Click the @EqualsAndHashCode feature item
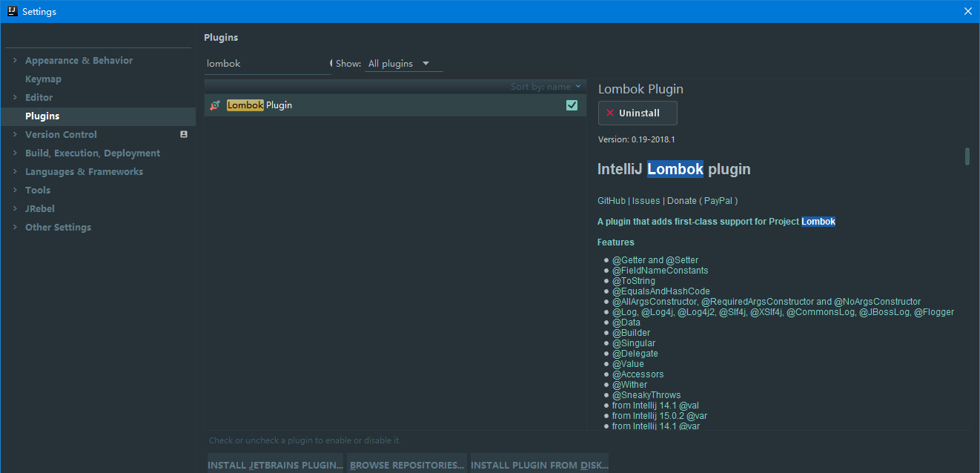980x473 pixels. [660, 291]
